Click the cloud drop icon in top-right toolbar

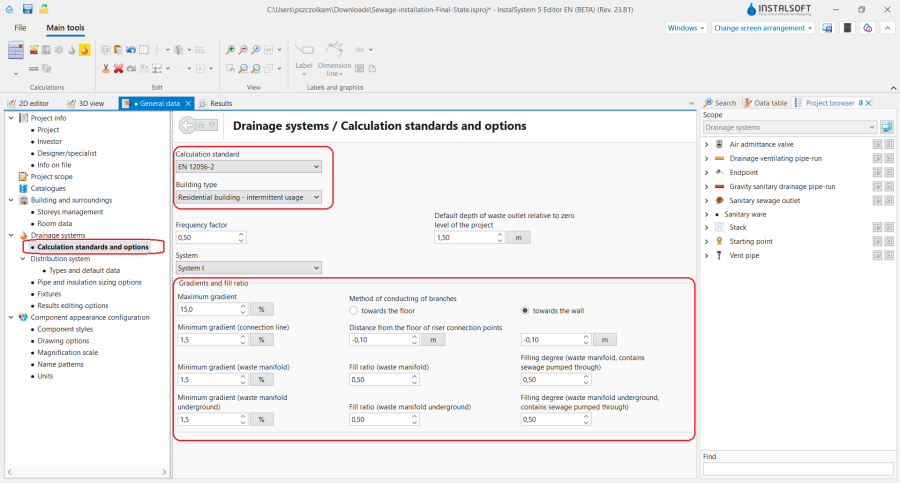[x=867, y=28]
